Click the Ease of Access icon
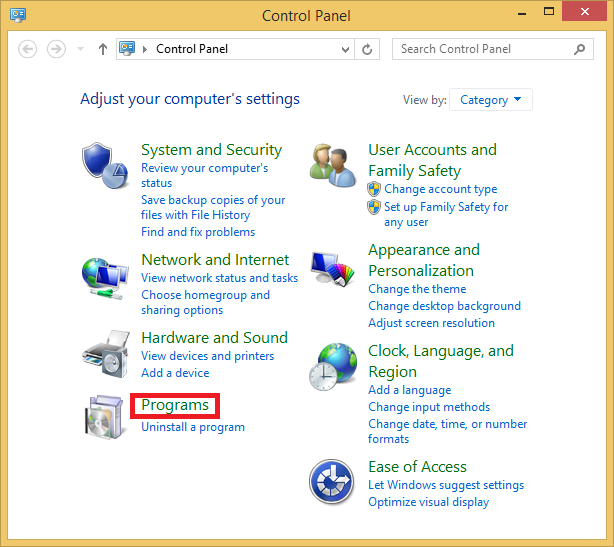The image size is (614, 547). pyautogui.click(x=332, y=482)
